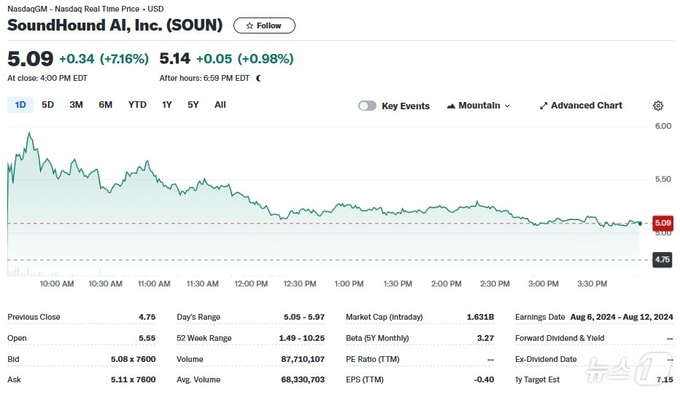Screen dimensions: 680x394
Task: Click the star icon in Follow button
Action: click(x=249, y=26)
